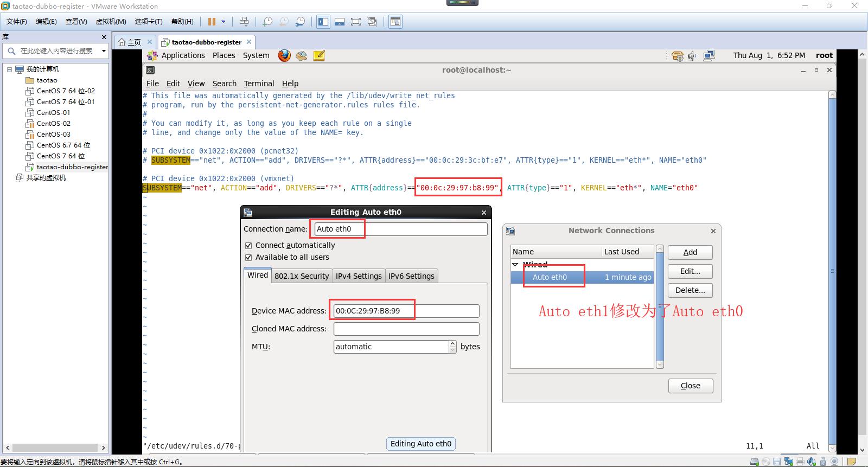Click the console view icon in toolbar
Viewport: 868px width, 467px height.
(395, 22)
